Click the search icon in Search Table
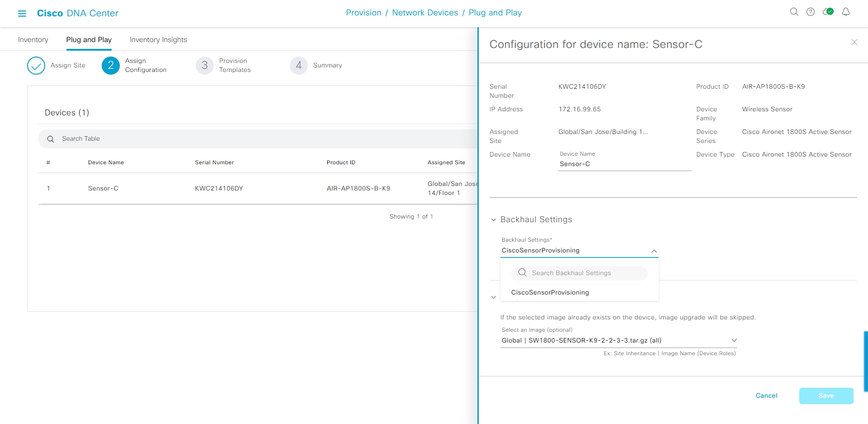The height and width of the screenshot is (424, 868). click(x=51, y=139)
